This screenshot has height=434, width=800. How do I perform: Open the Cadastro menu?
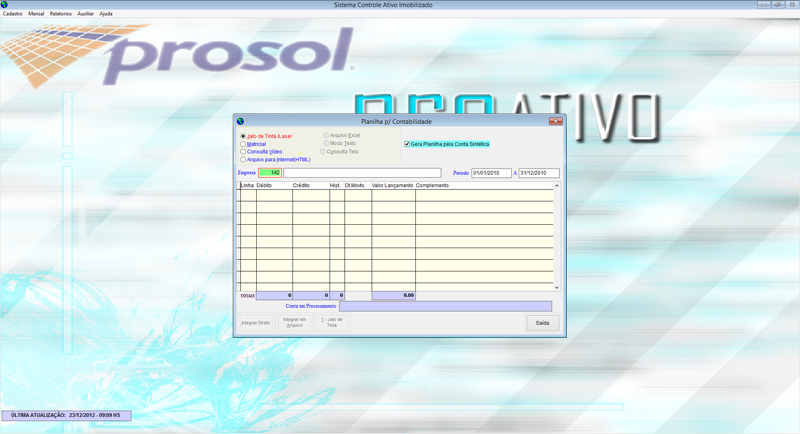(x=13, y=14)
